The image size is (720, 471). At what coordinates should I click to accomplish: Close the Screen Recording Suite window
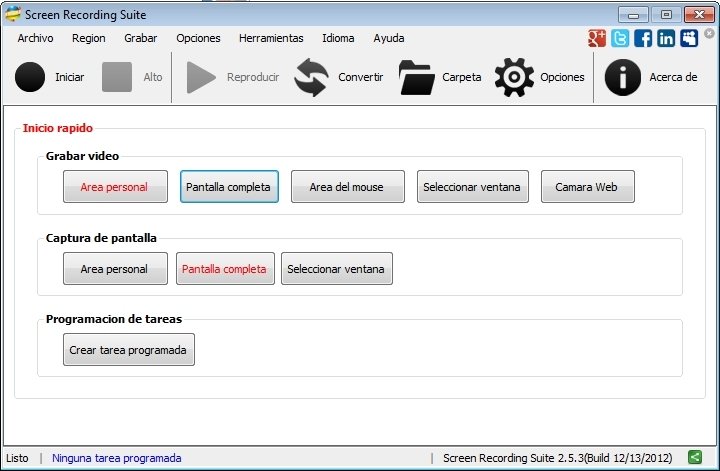point(699,15)
